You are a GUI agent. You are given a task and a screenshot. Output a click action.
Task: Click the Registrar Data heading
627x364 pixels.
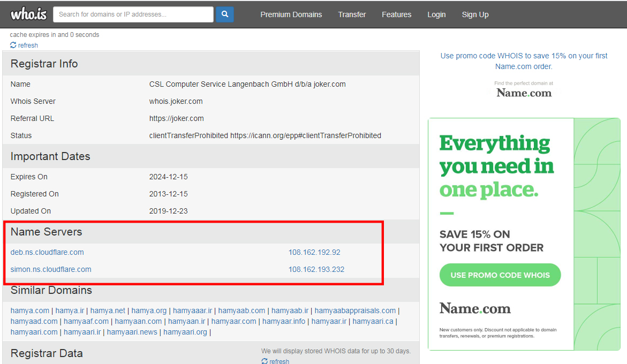47,353
